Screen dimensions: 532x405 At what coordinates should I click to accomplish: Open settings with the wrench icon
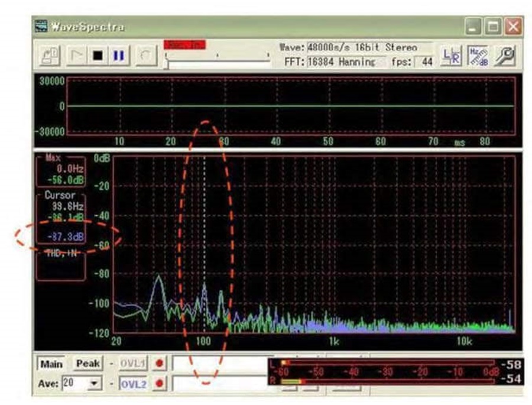tap(505, 56)
